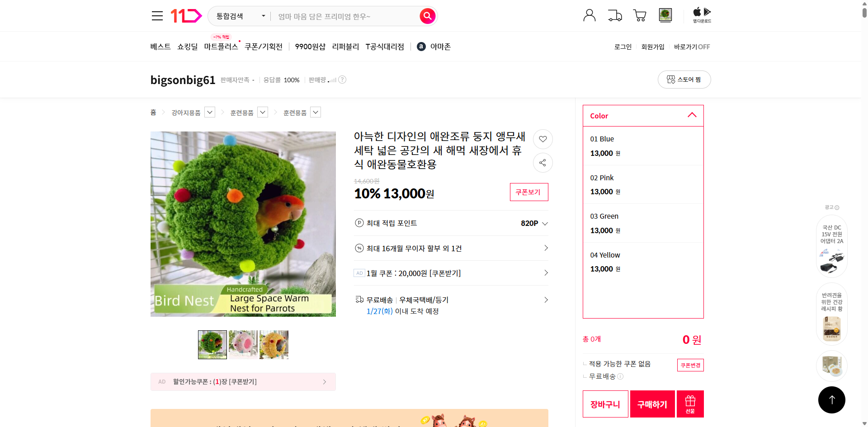Open the hamburger menu
This screenshot has width=868, height=427.
click(157, 15)
